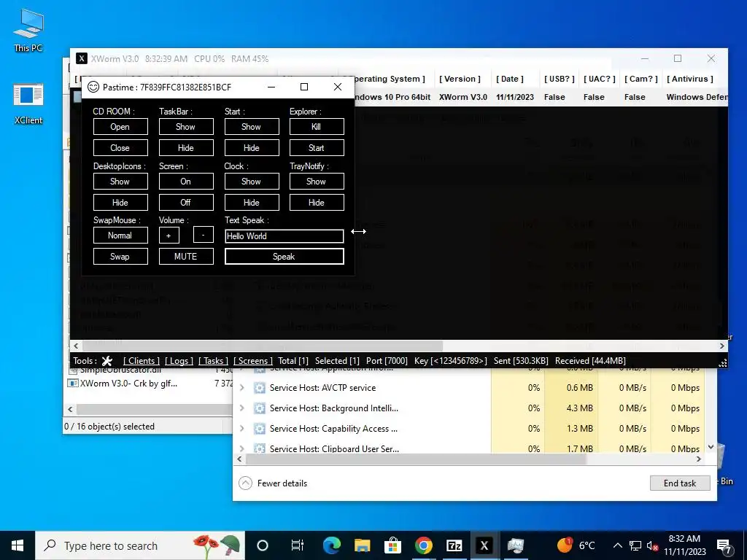
Task: Expand Service Host: Background Intelli... row
Action: [242, 408]
